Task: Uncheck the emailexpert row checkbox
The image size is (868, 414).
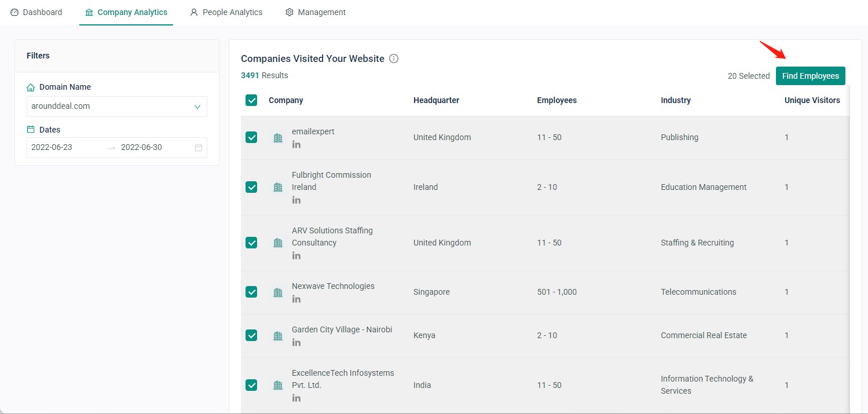Action: click(x=251, y=137)
